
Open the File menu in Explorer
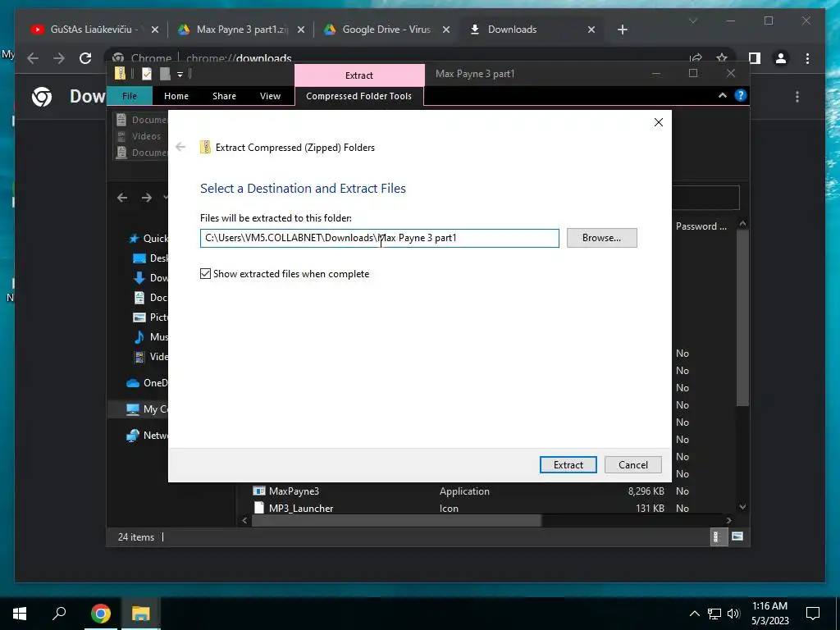129,96
